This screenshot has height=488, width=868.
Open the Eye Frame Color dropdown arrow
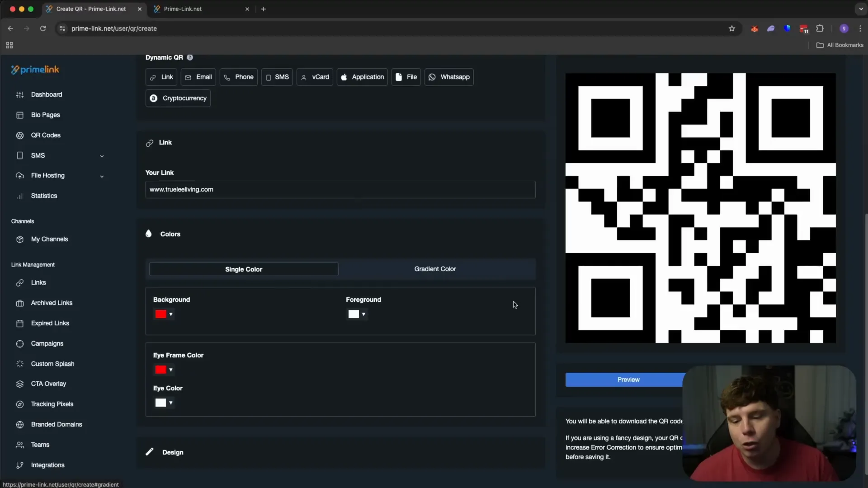click(171, 370)
